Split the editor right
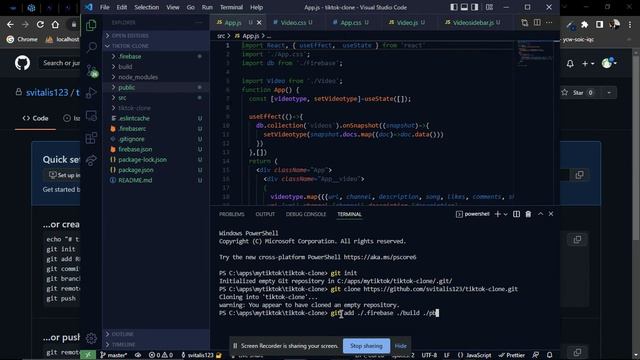640x360 pixels. coord(537,23)
